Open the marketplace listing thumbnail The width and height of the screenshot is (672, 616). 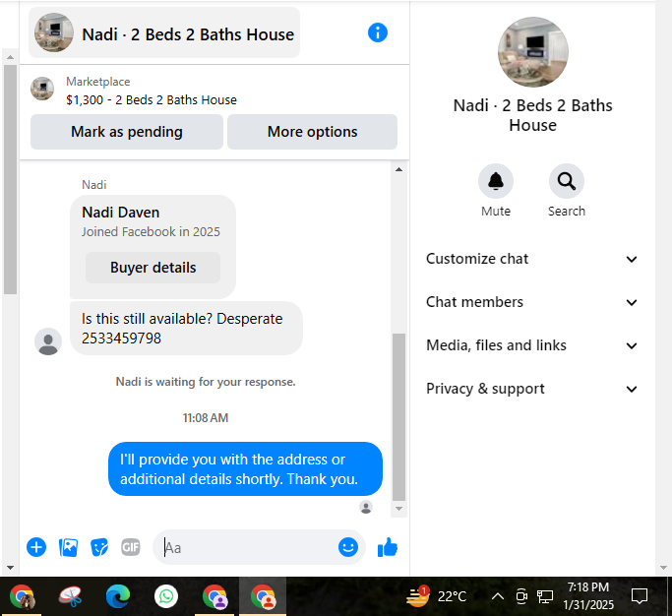42,89
